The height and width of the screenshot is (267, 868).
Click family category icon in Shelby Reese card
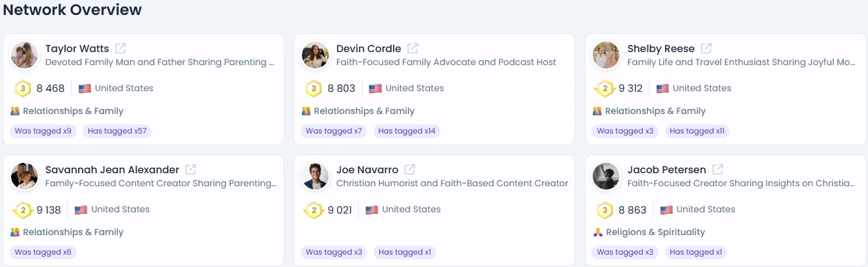point(597,111)
